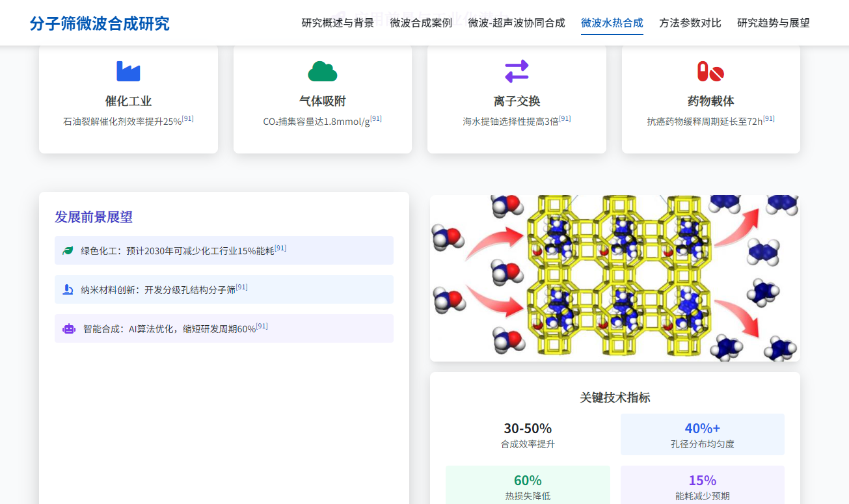Click the 15% 能耗减少预期 metric tile
This screenshot has height=504, width=849.
pyautogui.click(x=702, y=486)
